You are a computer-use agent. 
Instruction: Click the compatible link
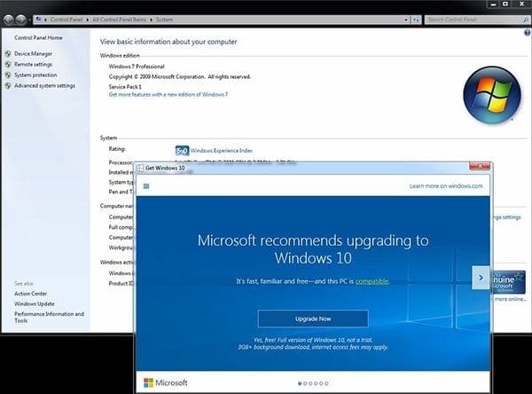pos(372,281)
